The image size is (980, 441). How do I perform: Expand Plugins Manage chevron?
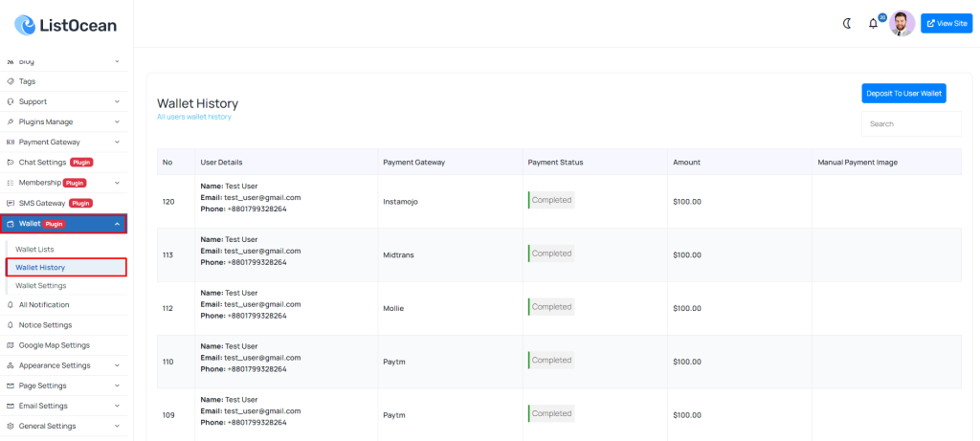117,121
